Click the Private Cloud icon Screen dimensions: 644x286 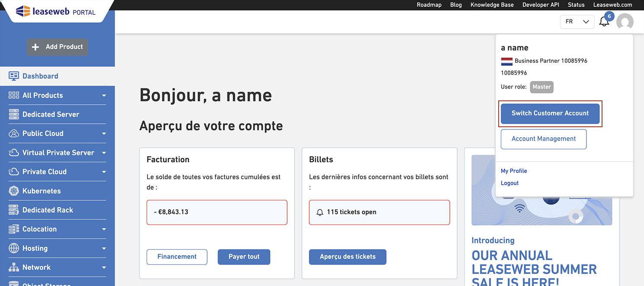14,172
